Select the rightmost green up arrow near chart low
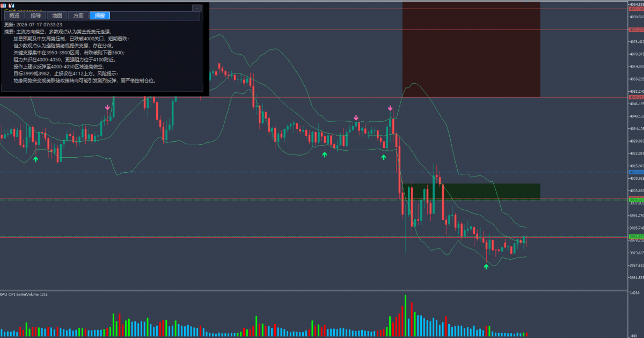Image resolution: width=644 pixels, height=338 pixels. 486,266
